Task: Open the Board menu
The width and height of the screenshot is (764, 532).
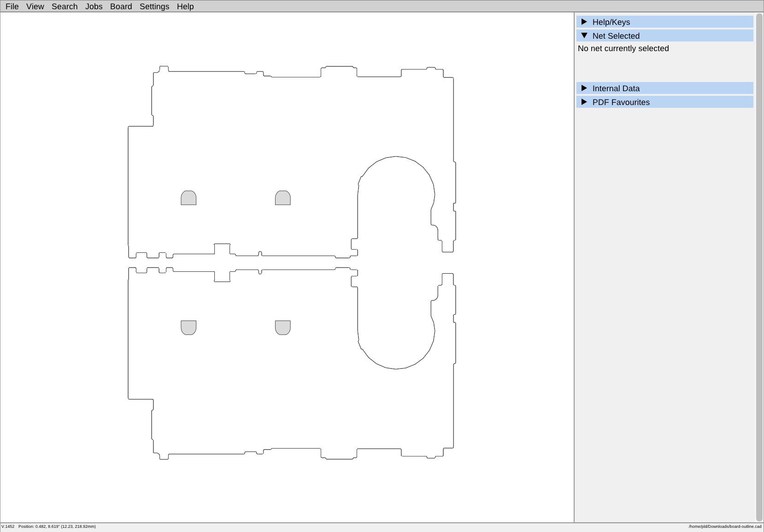Action: point(121,6)
